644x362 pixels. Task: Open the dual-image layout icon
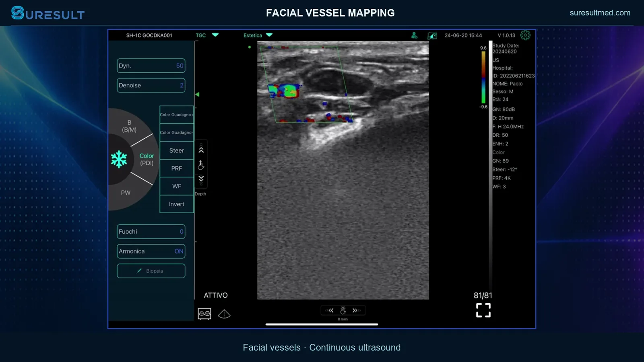click(x=204, y=314)
